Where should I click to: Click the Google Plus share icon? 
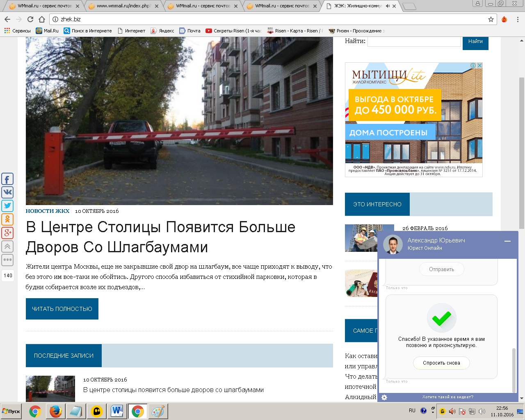7,233
